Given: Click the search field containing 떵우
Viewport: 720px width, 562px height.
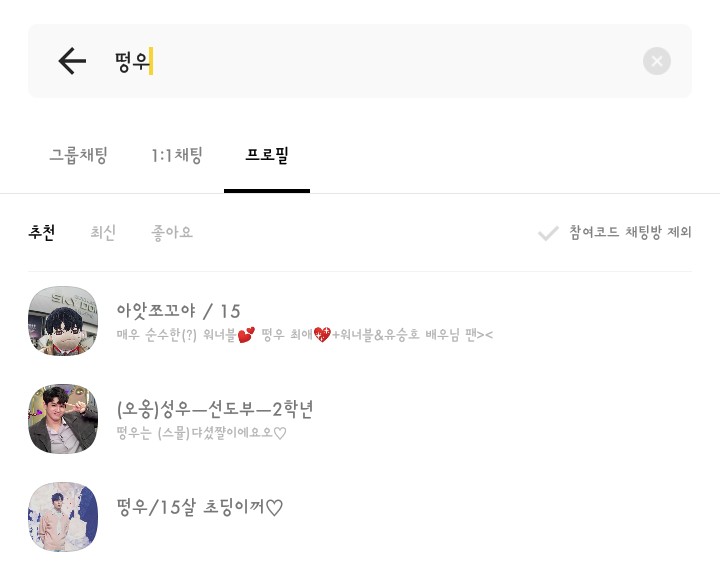Looking at the screenshot, I should point(380,62).
